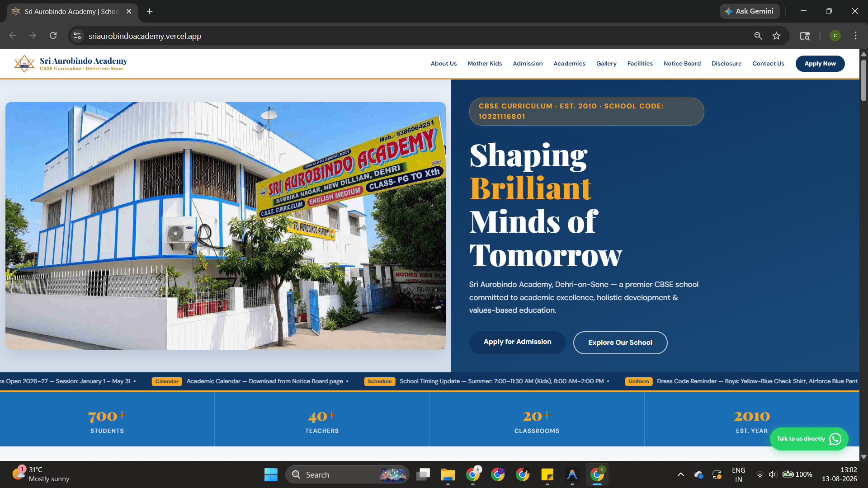
Task: Click the browser forward arrow
Action: click(33, 36)
